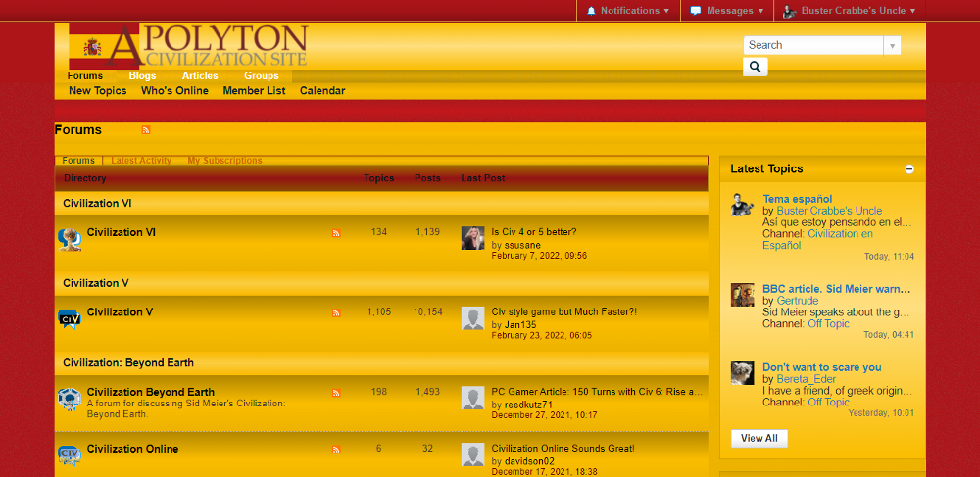This screenshot has width=980, height=477.
Task: Go to the Who's Online page
Action: [174, 91]
